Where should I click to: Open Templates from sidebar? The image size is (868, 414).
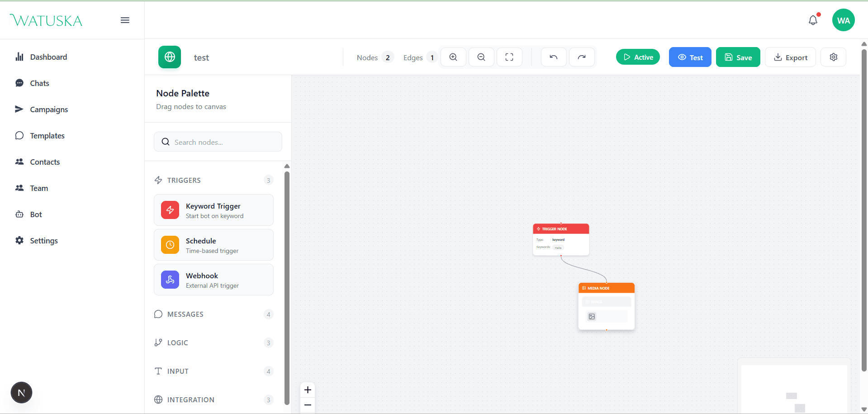click(47, 136)
